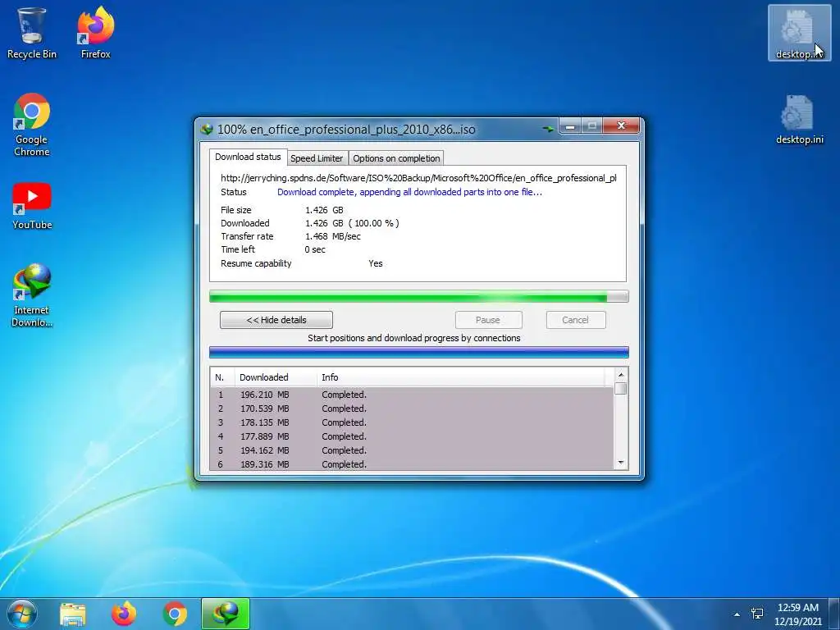Screen dimensions: 840x630
Task: Launch Firefox from the taskbar
Action: [124, 614]
